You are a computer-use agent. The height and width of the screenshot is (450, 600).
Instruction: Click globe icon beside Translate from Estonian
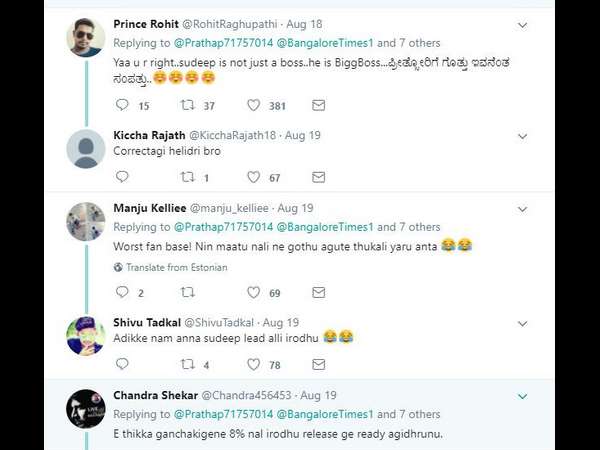tap(118, 267)
